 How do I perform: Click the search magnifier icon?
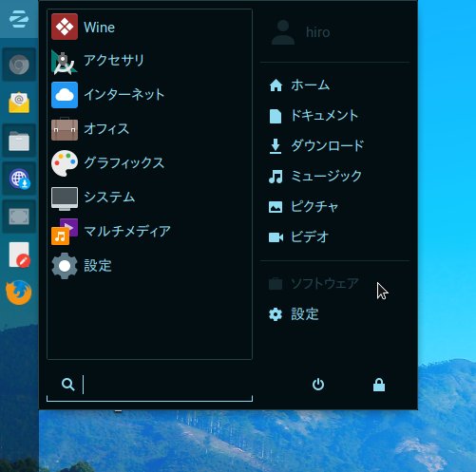coord(68,385)
